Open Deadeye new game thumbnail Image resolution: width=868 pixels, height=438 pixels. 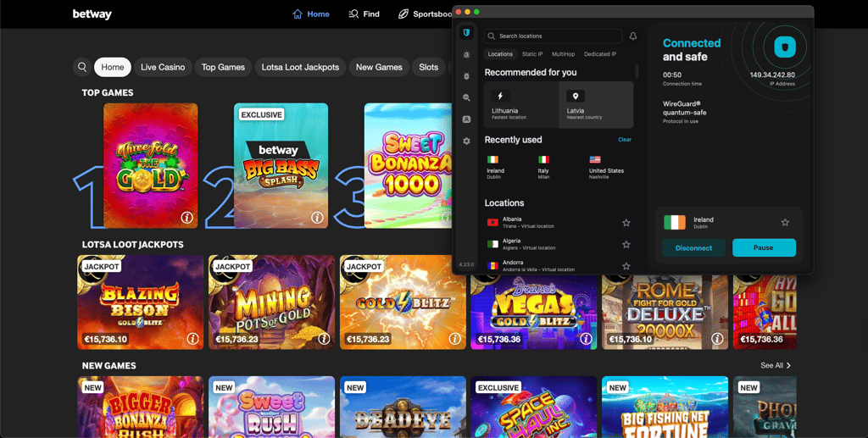pyautogui.click(x=403, y=407)
